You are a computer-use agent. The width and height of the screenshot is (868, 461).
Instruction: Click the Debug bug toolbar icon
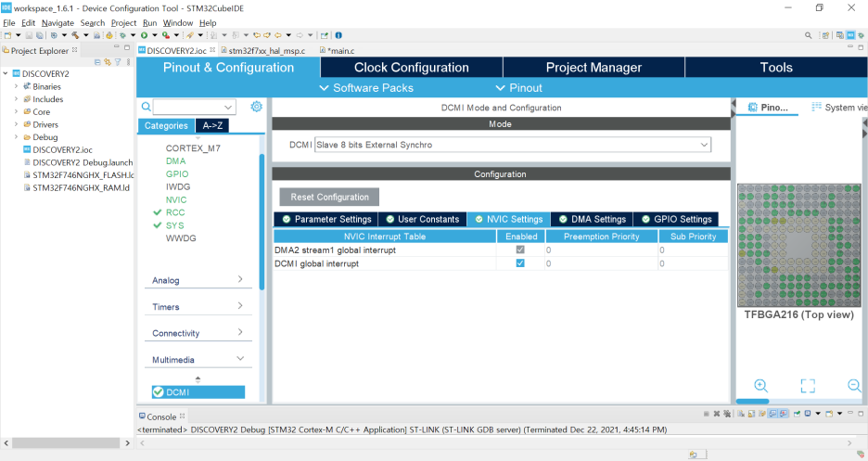pos(122,35)
